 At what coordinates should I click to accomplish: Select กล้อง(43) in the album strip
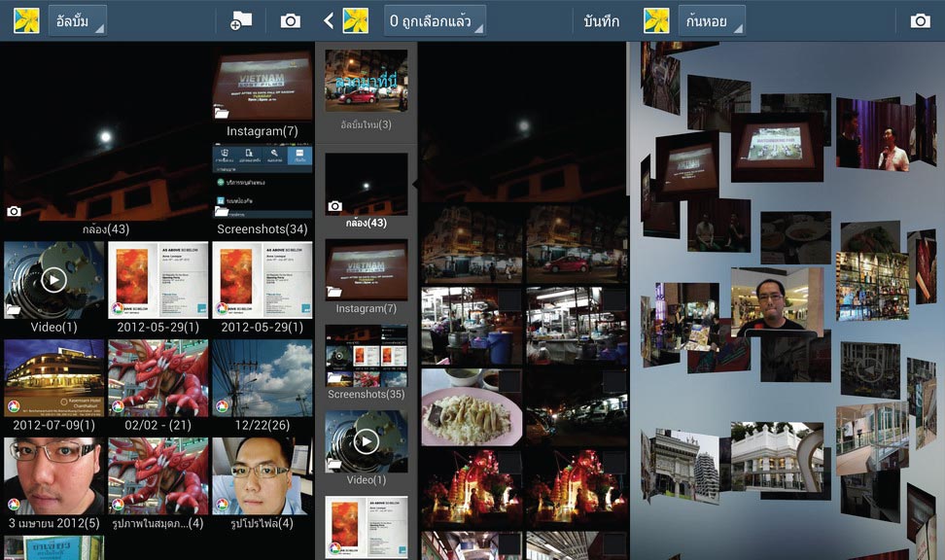click(x=367, y=191)
